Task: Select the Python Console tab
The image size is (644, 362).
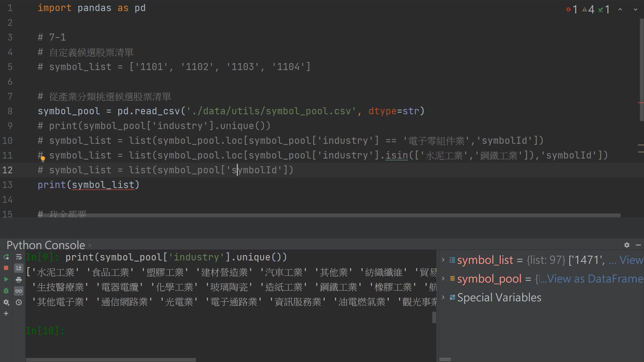Action: (x=46, y=245)
